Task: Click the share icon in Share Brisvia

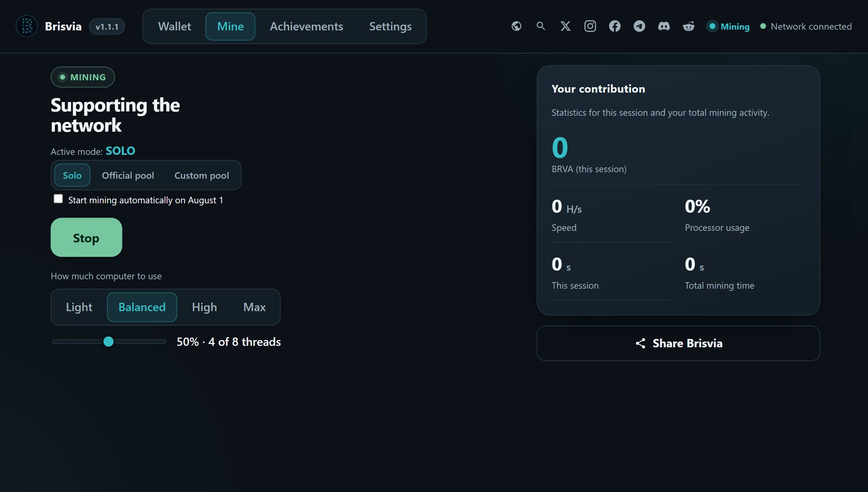Action: coord(641,343)
